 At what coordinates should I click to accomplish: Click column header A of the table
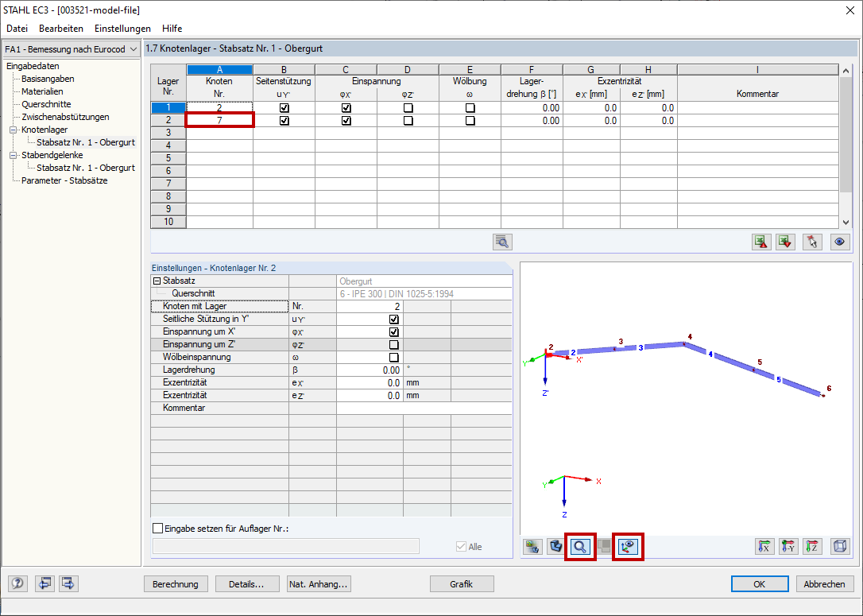pyautogui.click(x=219, y=70)
